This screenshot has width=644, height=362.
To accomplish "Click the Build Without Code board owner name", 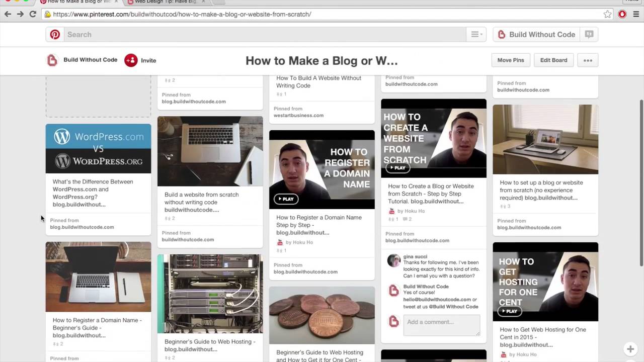I will pos(90,60).
